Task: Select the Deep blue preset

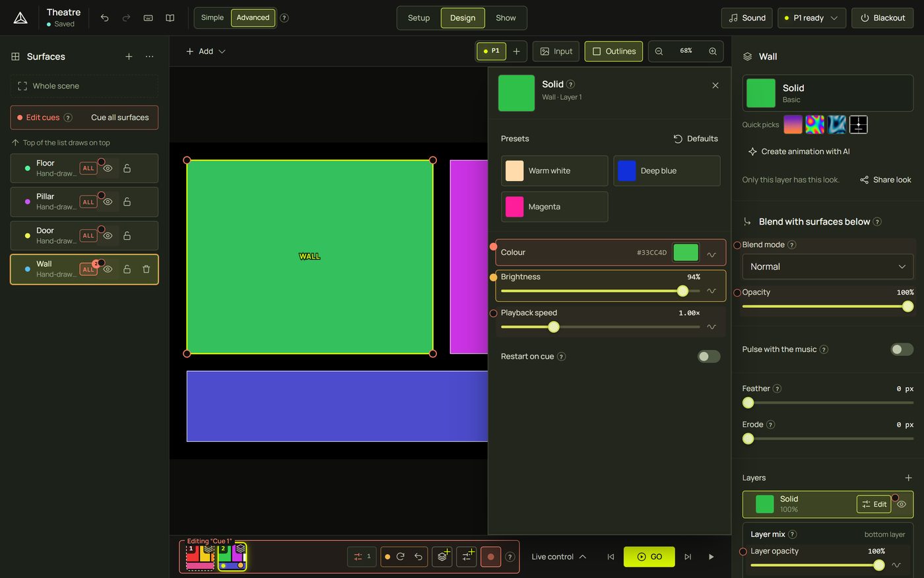Action: tap(667, 170)
